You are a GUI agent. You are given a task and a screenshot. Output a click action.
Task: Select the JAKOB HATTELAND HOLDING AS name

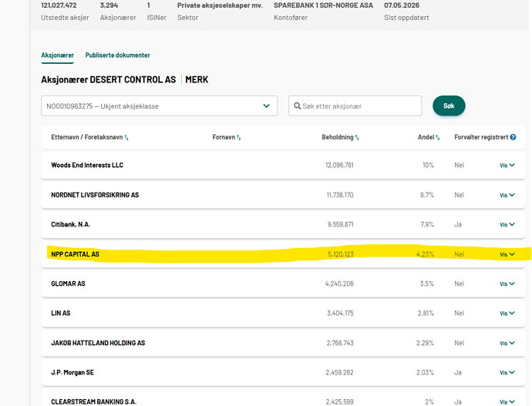point(98,344)
